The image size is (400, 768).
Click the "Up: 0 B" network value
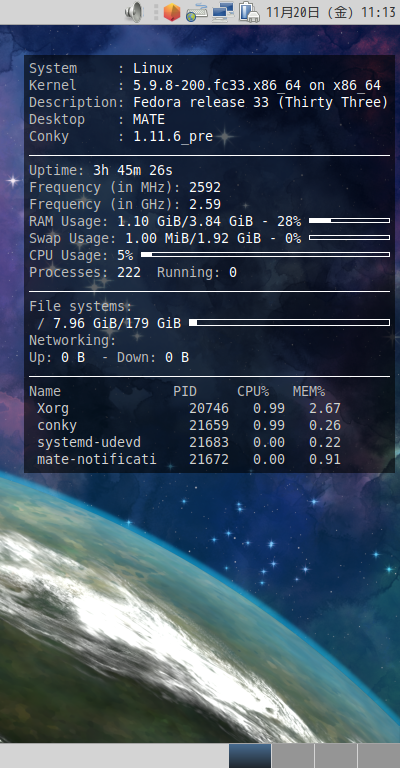point(57,358)
